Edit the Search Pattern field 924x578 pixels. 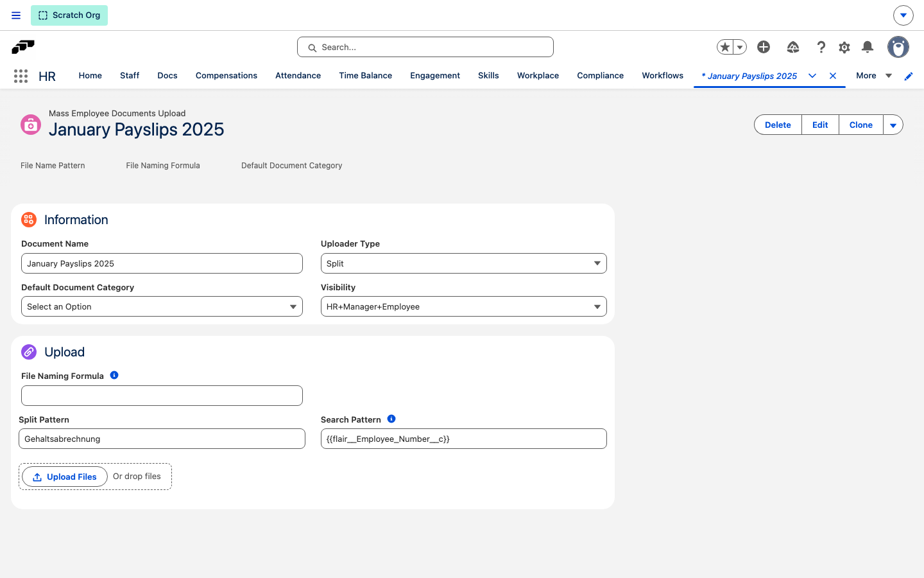click(x=463, y=439)
